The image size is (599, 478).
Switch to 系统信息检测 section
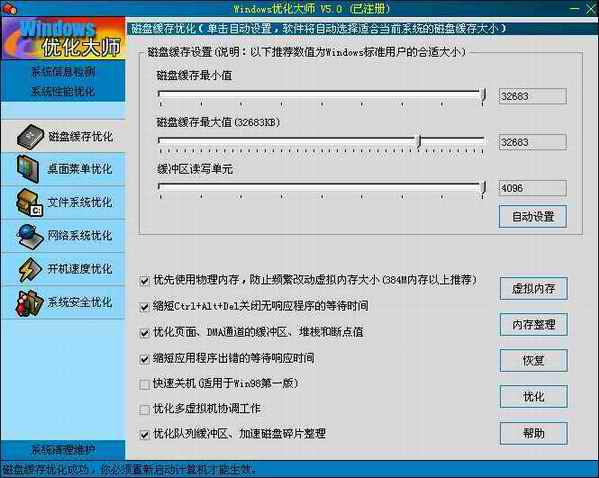[63, 71]
